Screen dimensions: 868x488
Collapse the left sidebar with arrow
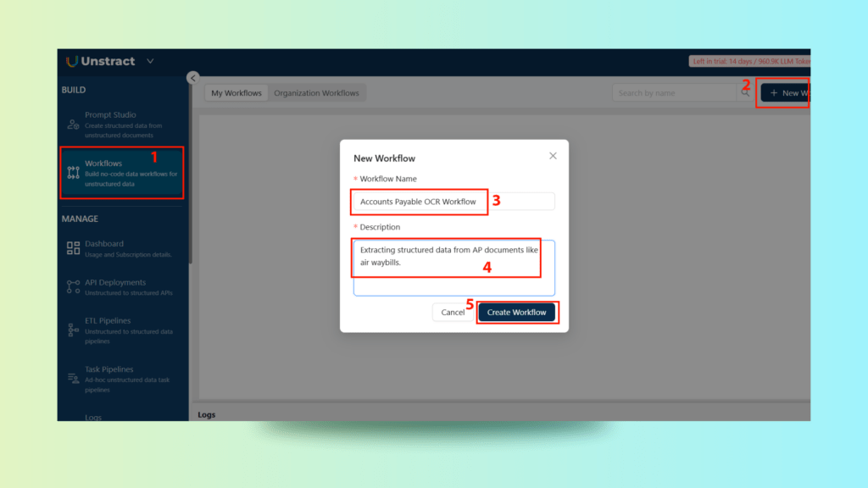pos(193,77)
